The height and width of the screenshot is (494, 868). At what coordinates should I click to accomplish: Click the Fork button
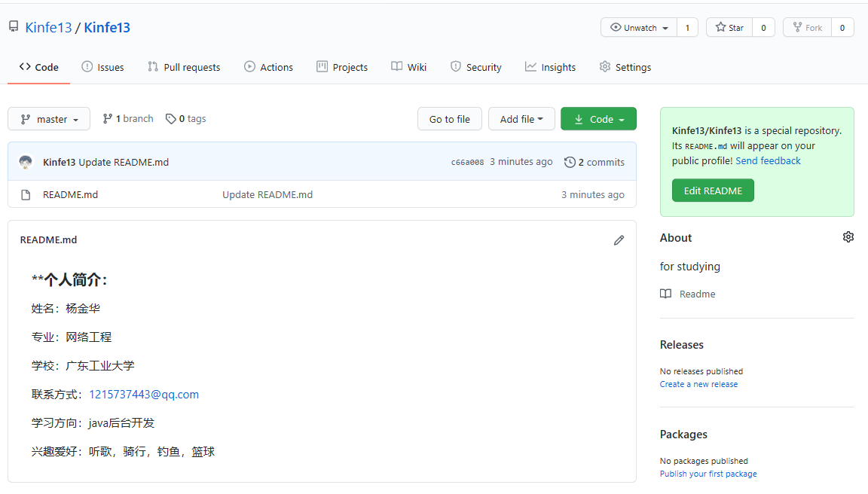(x=807, y=28)
